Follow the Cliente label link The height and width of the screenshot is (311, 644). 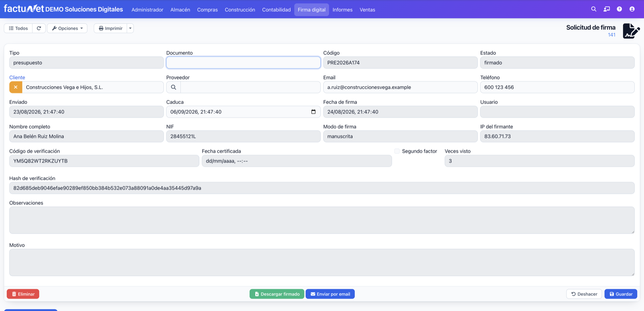click(17, 77)
